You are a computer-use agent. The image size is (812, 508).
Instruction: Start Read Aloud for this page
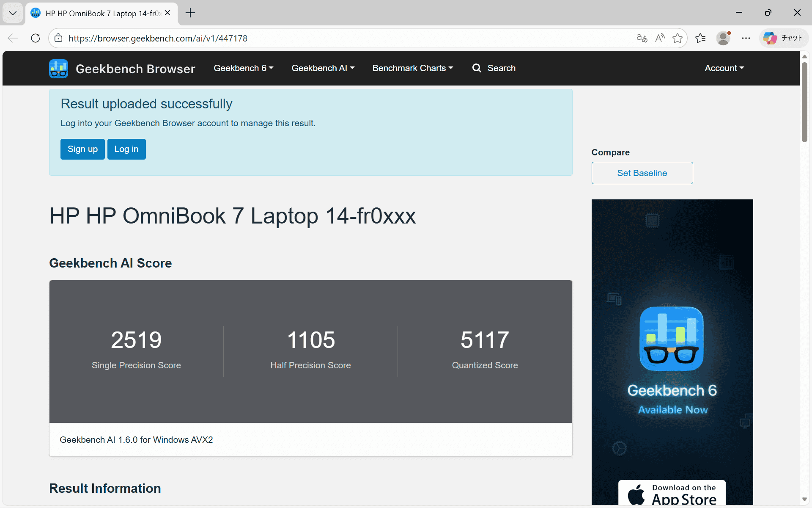coord(660,38)
